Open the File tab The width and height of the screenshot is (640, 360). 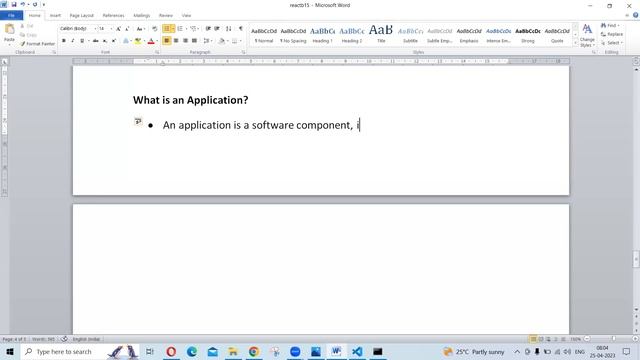point(11,16)
